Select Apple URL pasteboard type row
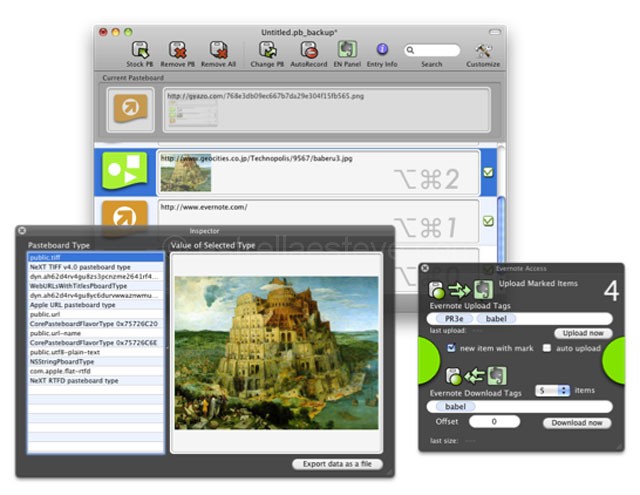Screen dimensions: 640x495 click(96, 305)
